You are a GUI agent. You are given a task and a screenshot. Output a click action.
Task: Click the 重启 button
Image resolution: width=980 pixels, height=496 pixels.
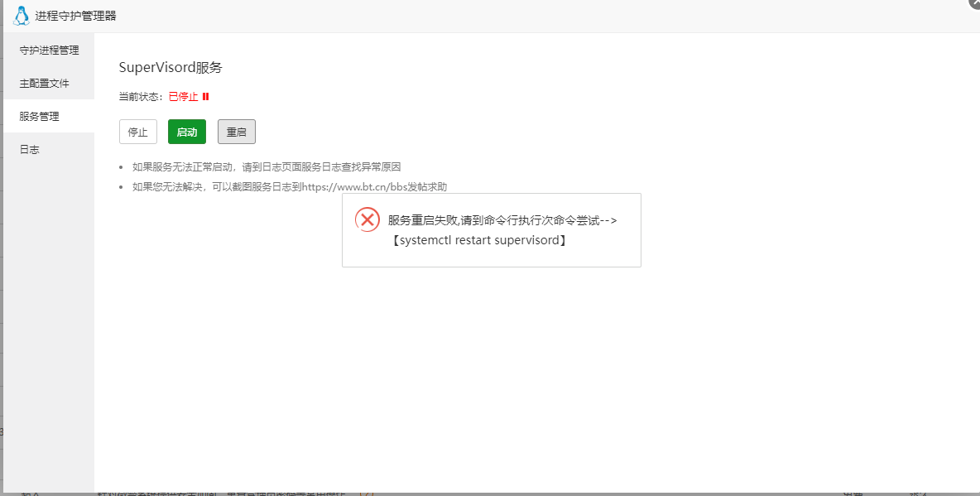(x=236, y=132)
